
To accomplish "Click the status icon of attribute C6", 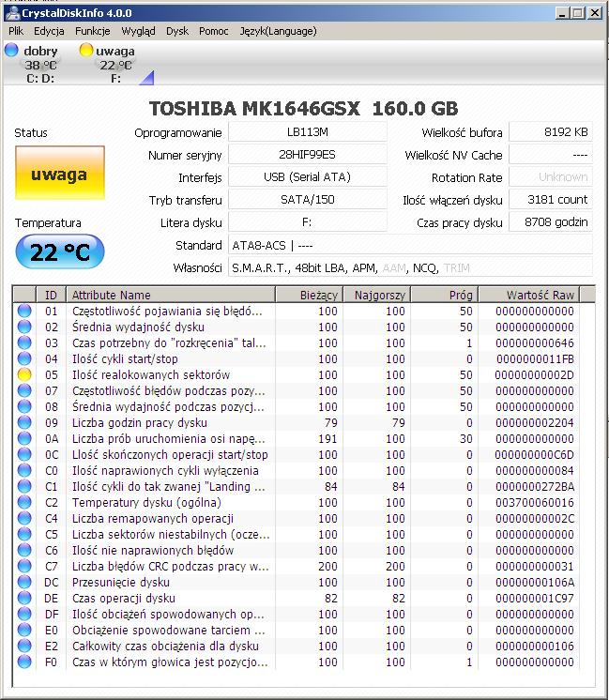I will click(x=24, y=550).
